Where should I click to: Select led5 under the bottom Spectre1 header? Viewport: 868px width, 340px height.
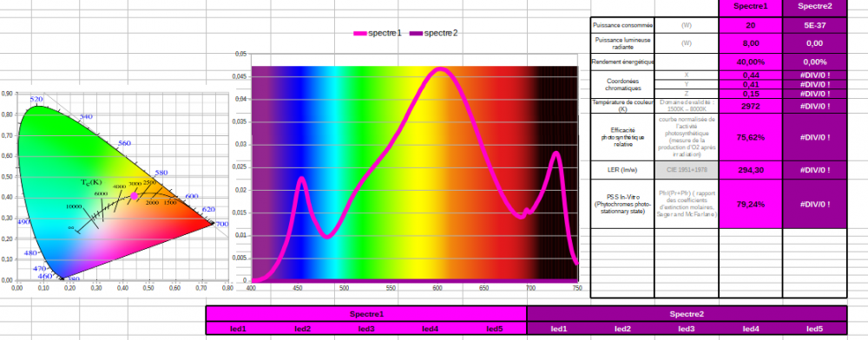coord(495,329)
